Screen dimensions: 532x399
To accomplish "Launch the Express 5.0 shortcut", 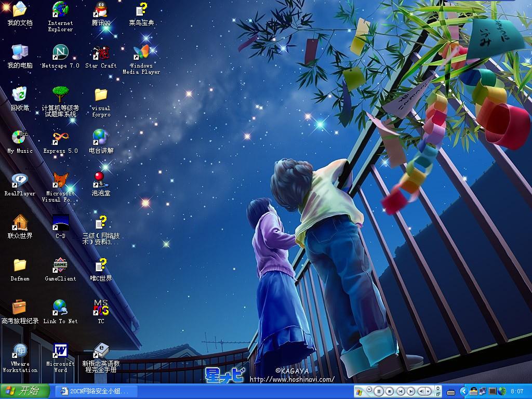I will [x=60, y=142].
